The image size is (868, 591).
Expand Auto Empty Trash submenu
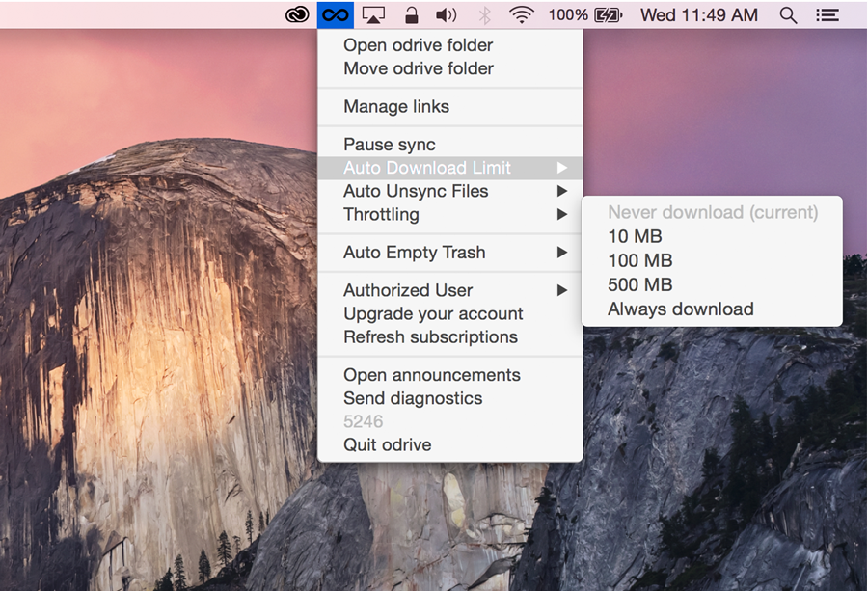tap(450, 253)
